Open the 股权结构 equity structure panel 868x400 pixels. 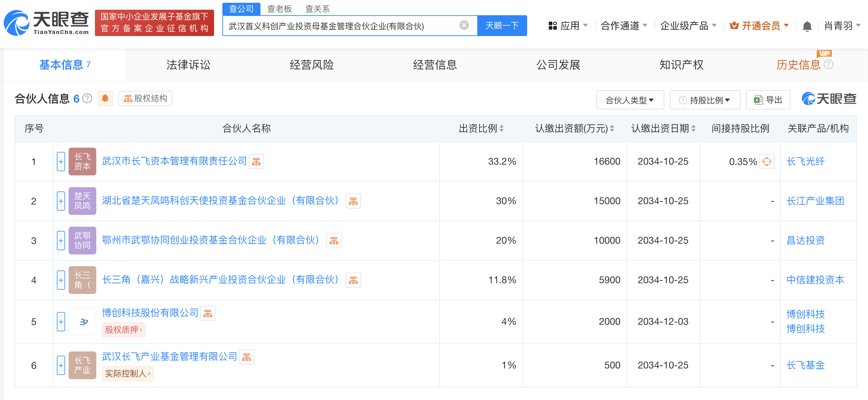tap(145, 98)
